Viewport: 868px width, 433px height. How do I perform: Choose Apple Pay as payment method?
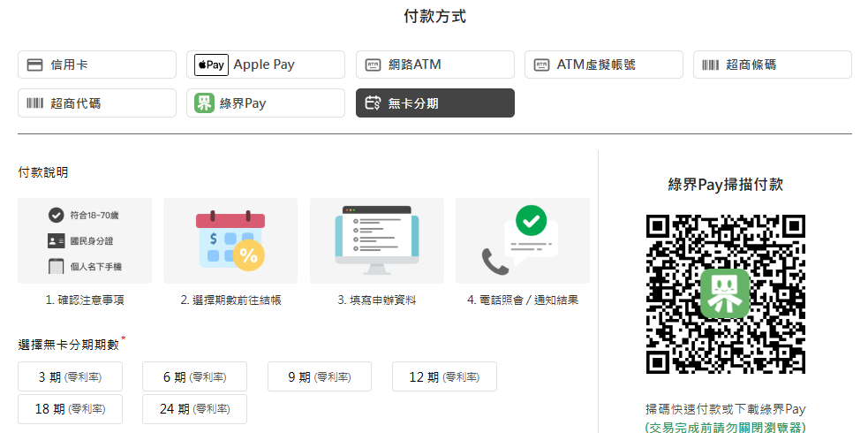click(x=266, y=65)
